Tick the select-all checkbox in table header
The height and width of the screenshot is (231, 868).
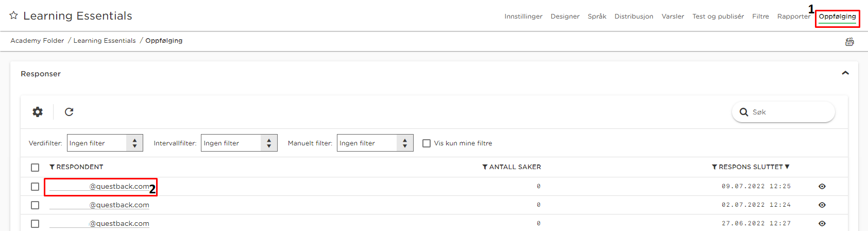(35, 168)
